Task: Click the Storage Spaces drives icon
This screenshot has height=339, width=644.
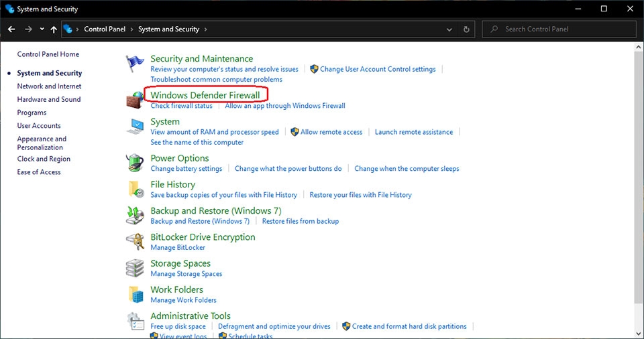Action: [x=135, y=268]
